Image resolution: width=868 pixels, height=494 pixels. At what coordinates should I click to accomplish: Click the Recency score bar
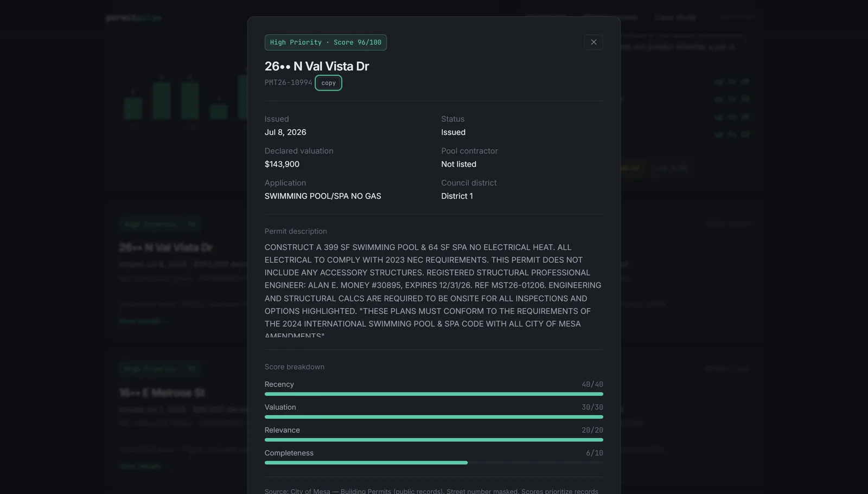click(x=434, y=394)
